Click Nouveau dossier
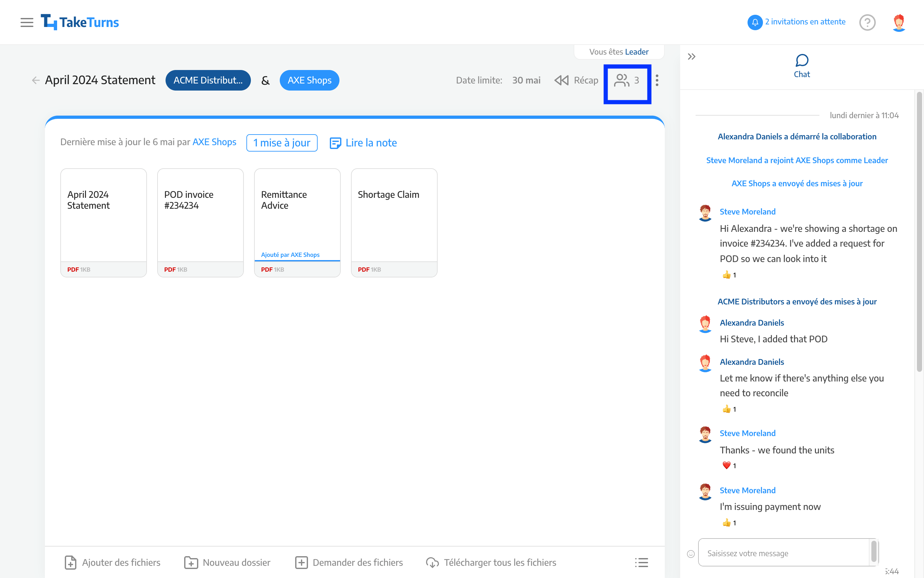This screenshot has height=578, width=924. point(227,562)
